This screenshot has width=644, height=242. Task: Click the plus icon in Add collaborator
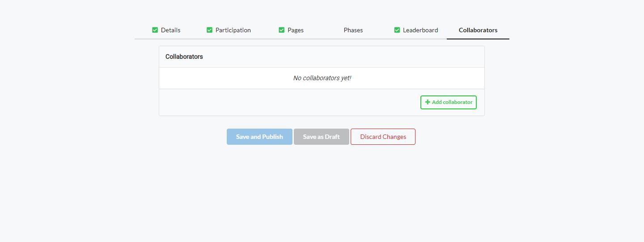428,102
